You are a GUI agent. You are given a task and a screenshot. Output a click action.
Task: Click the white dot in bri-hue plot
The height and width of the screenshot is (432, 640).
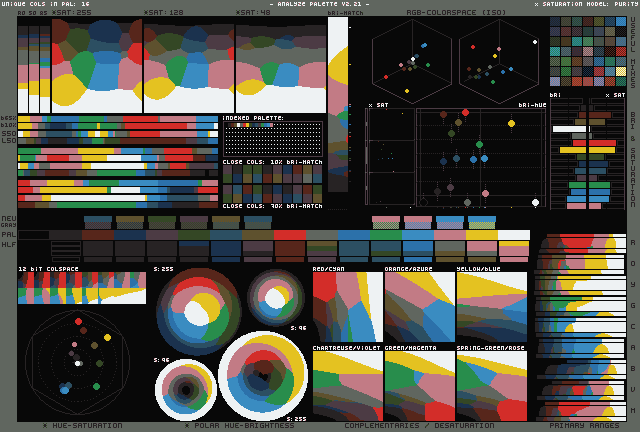tap(535, 202)
